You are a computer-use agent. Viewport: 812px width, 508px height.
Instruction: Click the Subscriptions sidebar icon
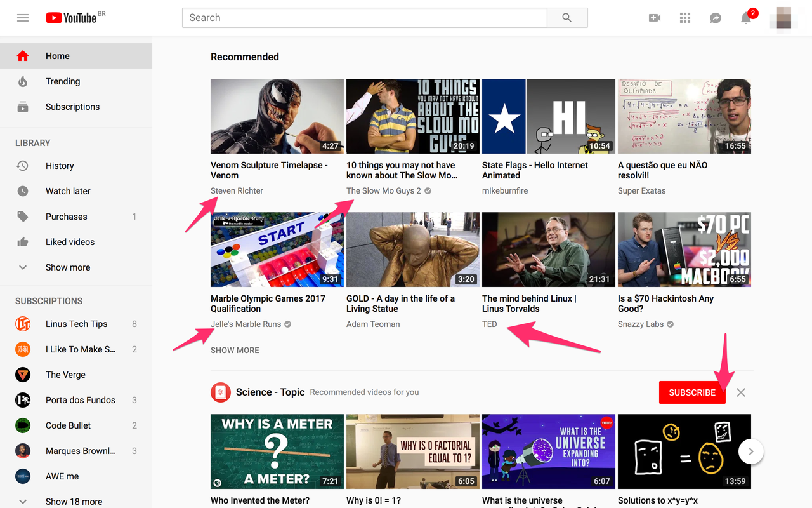23,107
